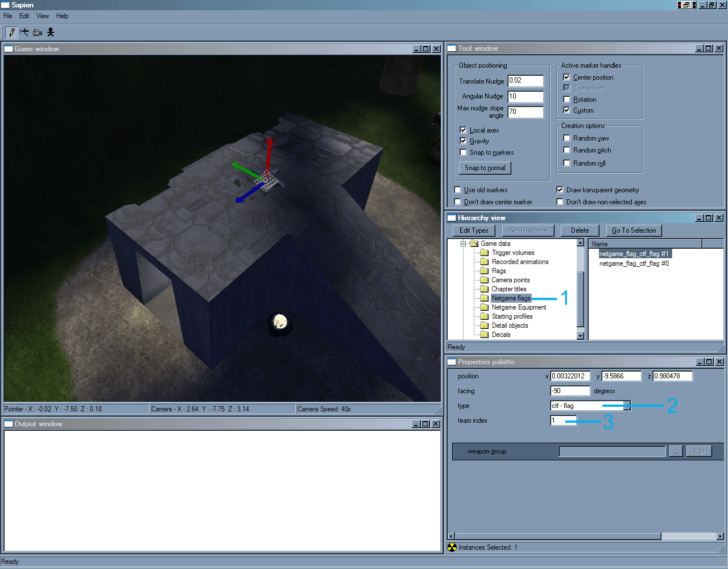Select Recorded animations tree item
This screenshot has height=569, width=728.
click(520, 262)
